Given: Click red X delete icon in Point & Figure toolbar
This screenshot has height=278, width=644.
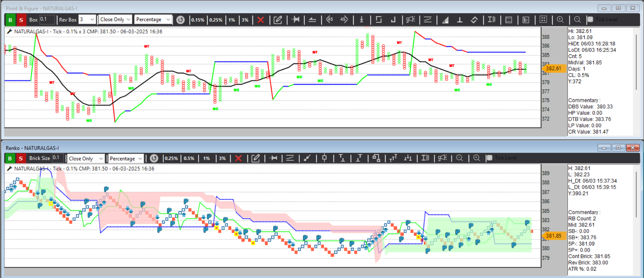Looking at the screenshot, I should (x=260, y=20).
